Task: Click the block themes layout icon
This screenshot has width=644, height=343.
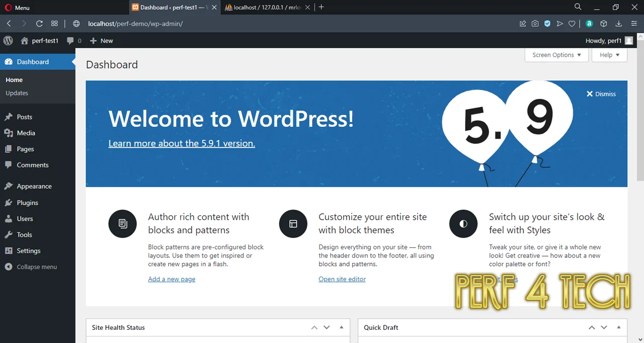Action: [x=293, y=224]
